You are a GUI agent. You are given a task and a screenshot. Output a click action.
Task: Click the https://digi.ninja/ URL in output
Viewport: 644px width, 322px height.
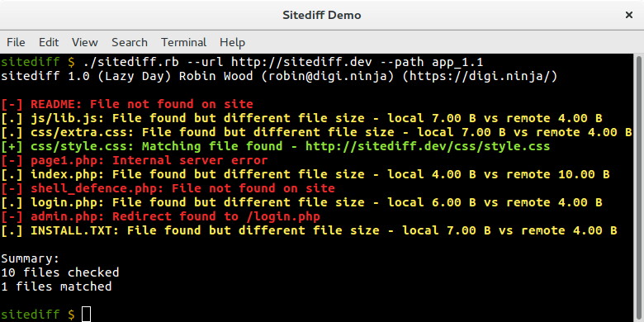click(481, 77)
